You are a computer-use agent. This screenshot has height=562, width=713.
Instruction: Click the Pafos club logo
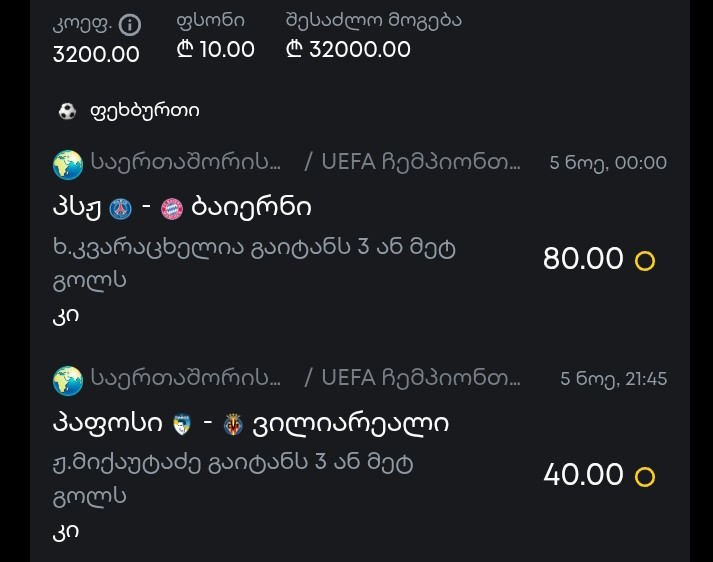point(181,424)
